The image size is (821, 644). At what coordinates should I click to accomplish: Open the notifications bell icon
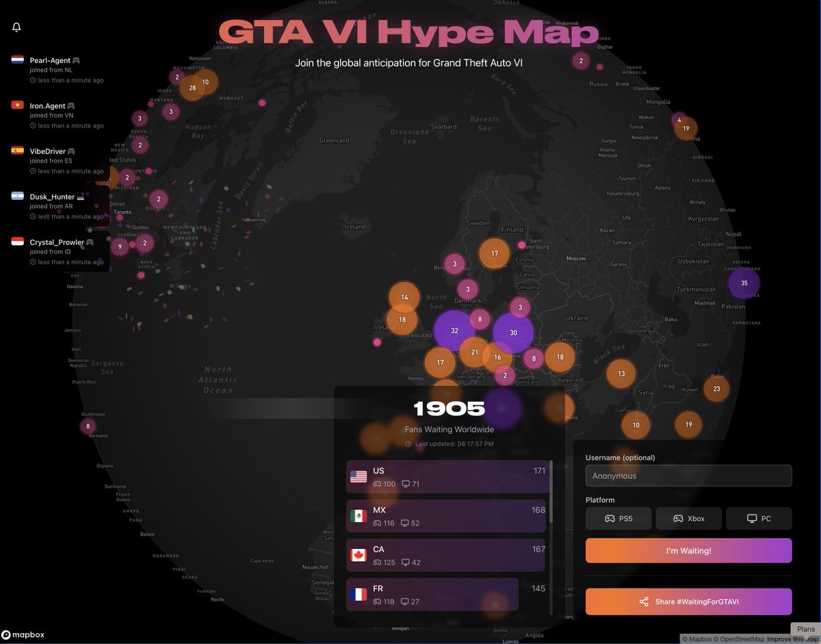(16, 27)
